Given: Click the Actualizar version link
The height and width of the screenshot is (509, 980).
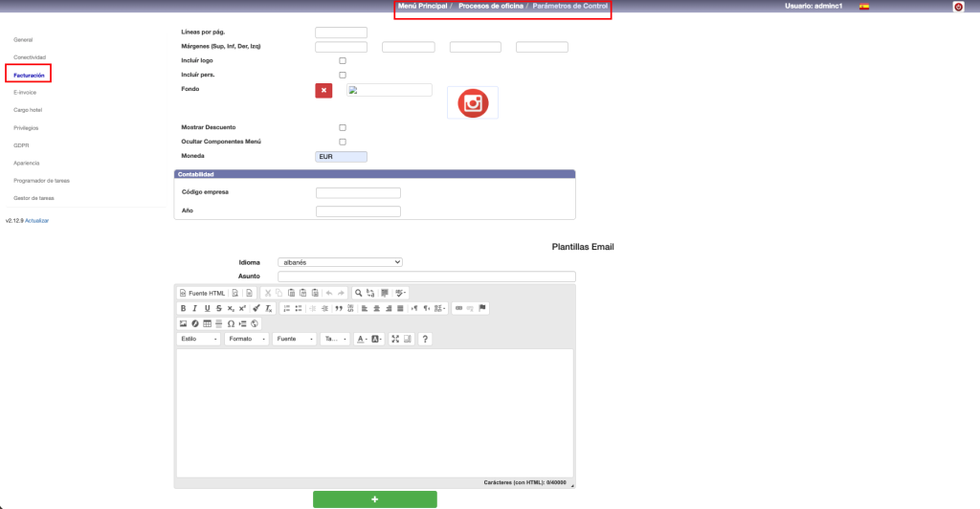Looking at the screenshot, I should (37, 221).
